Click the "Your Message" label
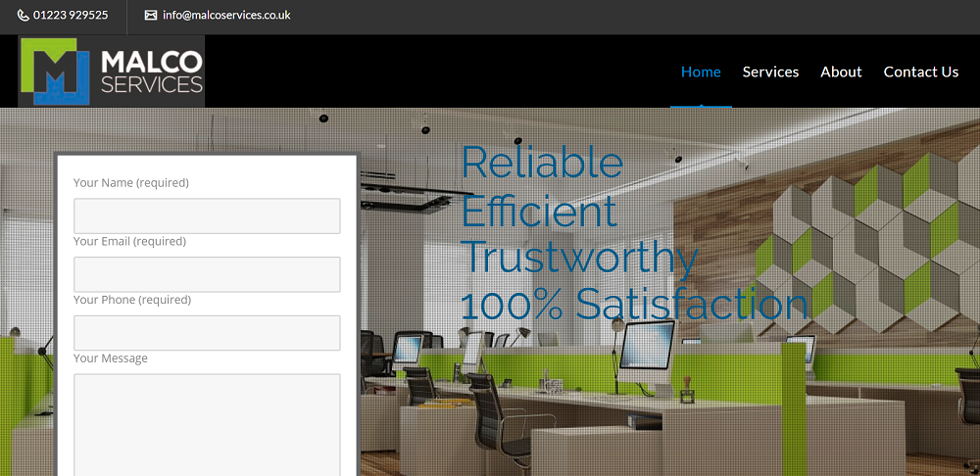Image resolution: width=980 pixels, height=476 pixels. click(111, 358)
